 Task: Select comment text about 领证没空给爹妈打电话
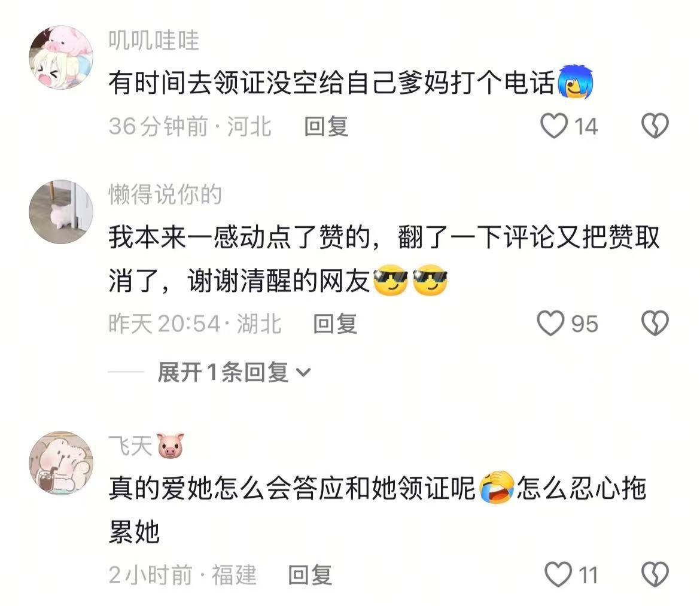click(x=351, y=83)
